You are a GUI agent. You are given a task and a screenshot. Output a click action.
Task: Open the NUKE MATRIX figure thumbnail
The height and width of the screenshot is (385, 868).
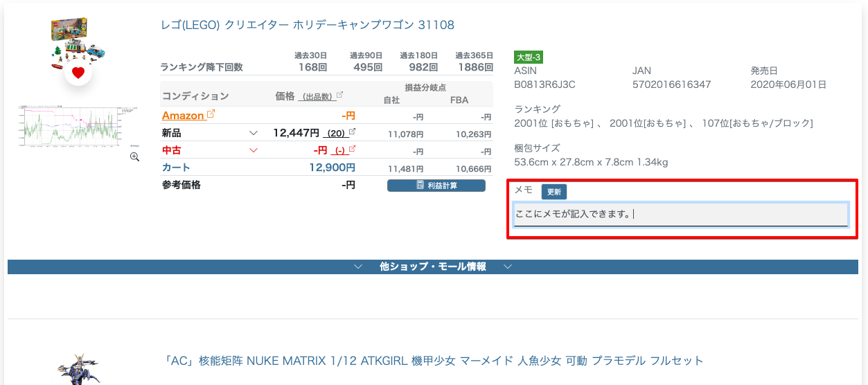click(x=78, y=370)
